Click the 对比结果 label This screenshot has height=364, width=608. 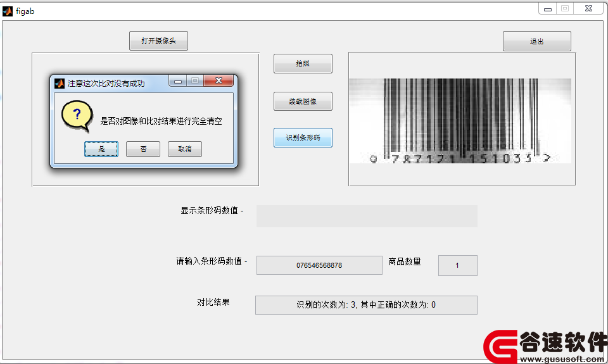pos(213,303)
